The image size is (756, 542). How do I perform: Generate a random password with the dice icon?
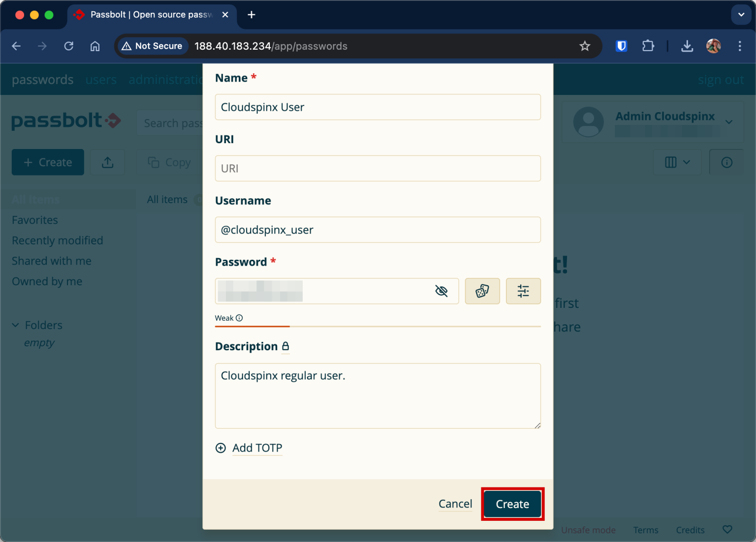pyautogui.click(x=482, y=291)
